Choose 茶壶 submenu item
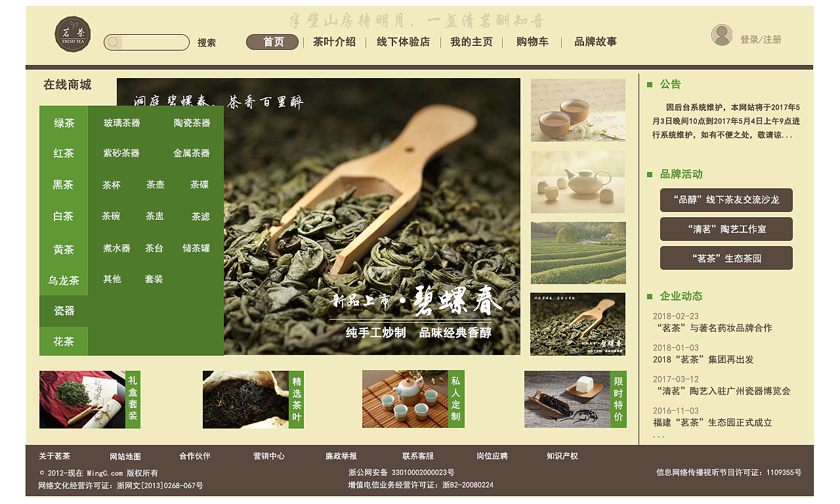840x504 pixels. (x=156, y=184)
